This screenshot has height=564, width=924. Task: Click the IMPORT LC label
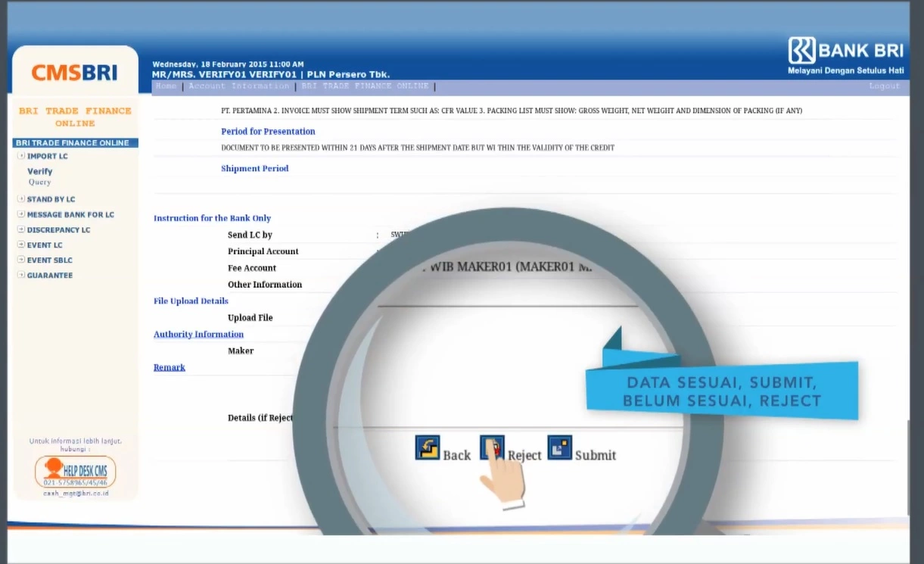click(x=47, y=156)
